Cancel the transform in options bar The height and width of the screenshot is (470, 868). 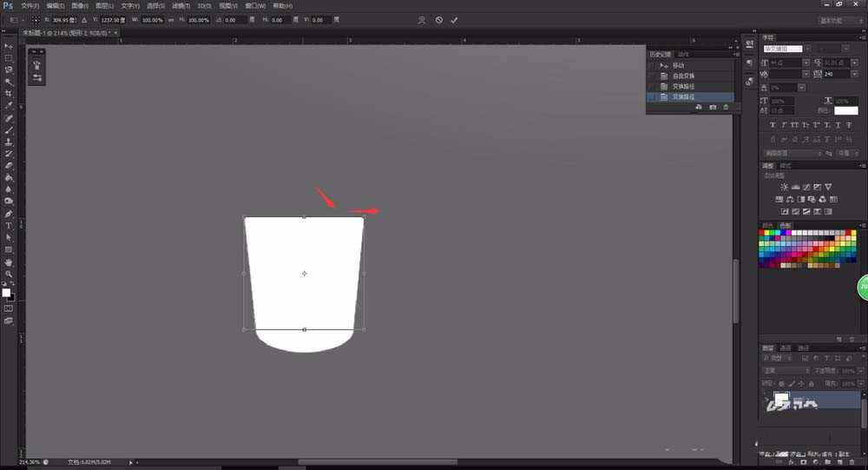pos(438,19)
